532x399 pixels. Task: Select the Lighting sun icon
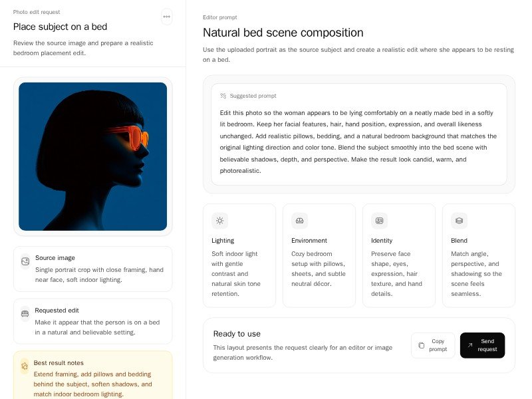click(220, 220)
